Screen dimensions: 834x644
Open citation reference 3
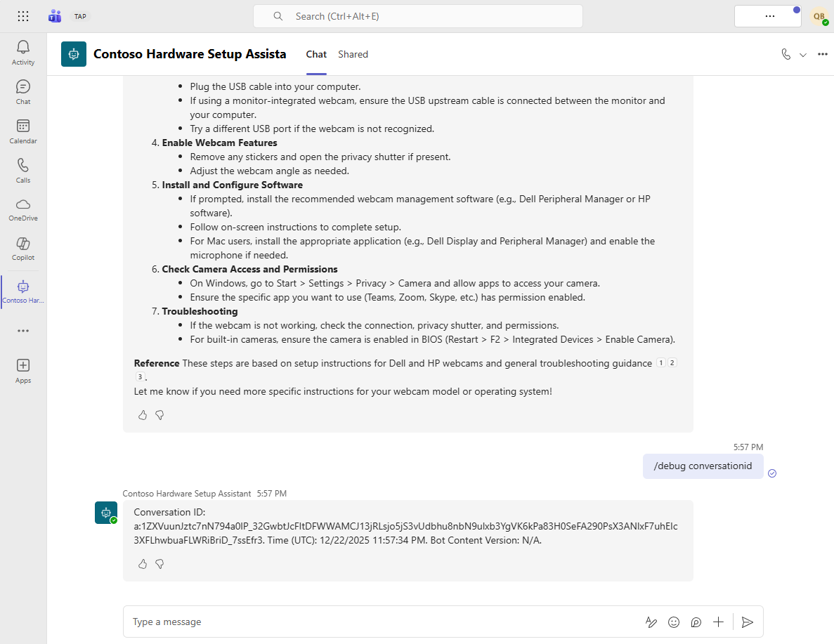point(140,376)
